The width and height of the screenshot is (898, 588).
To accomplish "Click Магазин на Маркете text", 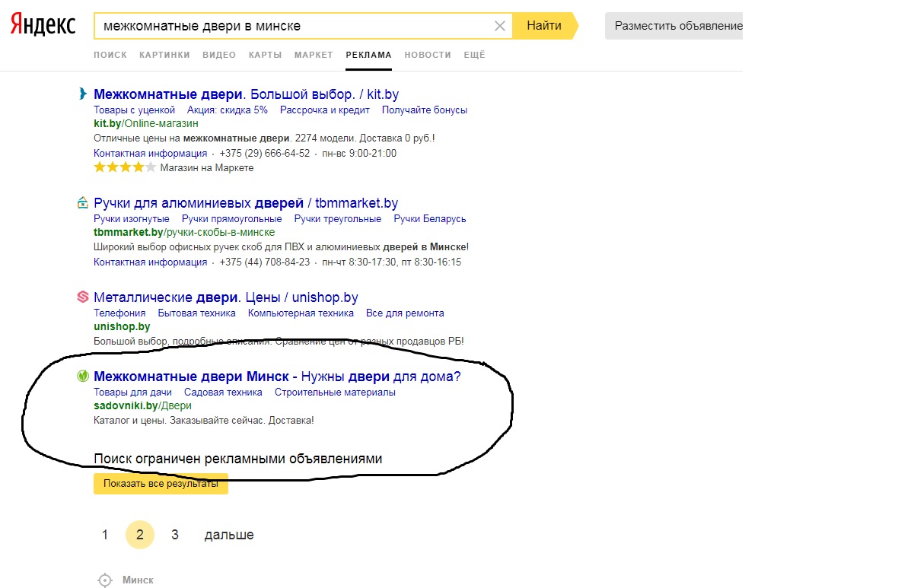I will [207, 168].
